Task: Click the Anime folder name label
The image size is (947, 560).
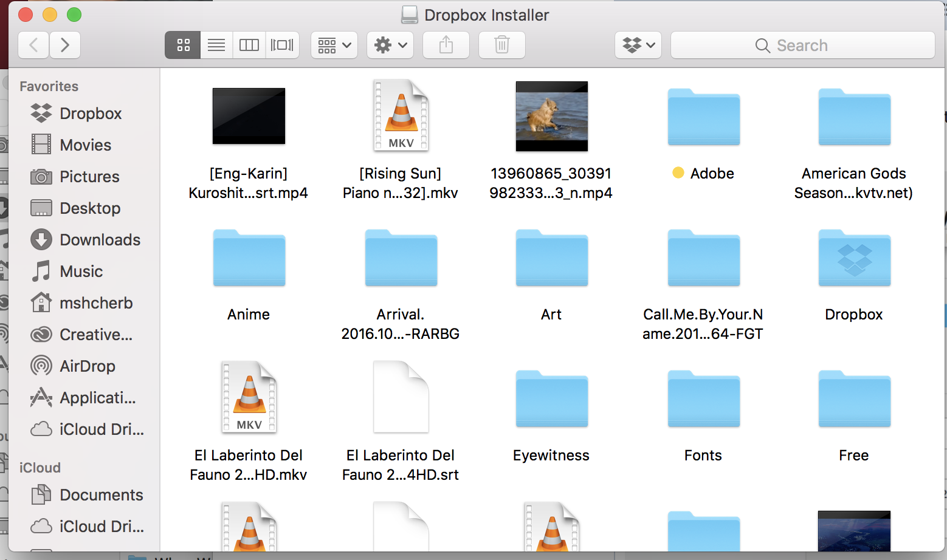Action: [249, 315]
